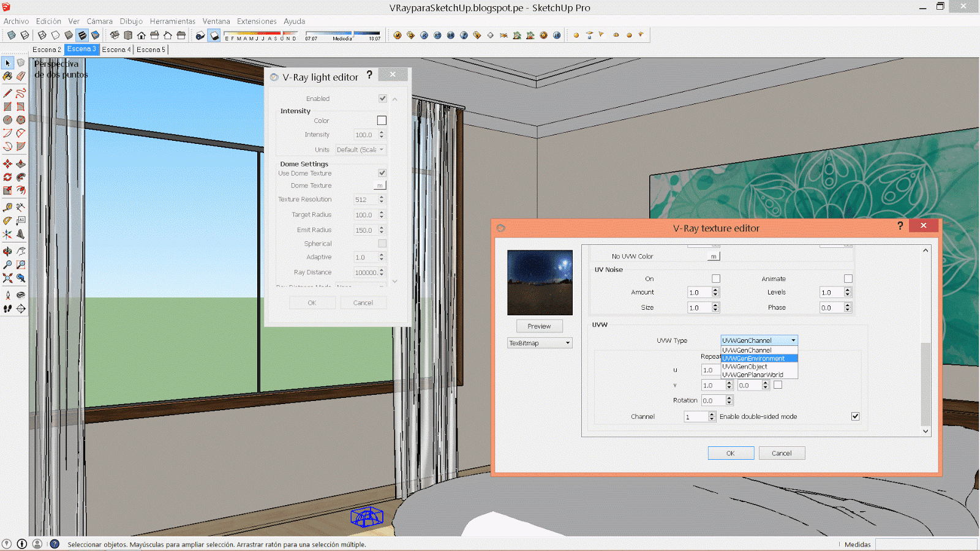Viewport: 980px width, 551px height.
Task: Activate the Paint Bucket tool
Action: click(7, 76)
